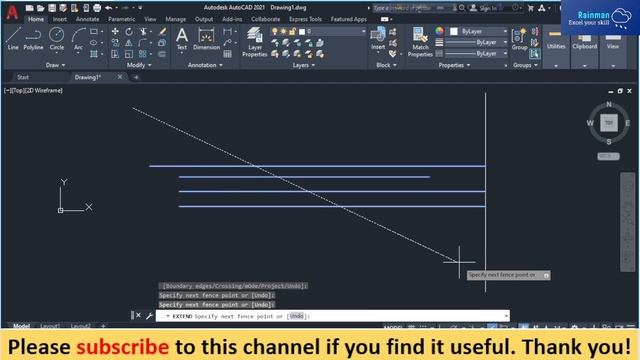
Task: Use the Erase tool
Action: (x=162, y=31)
